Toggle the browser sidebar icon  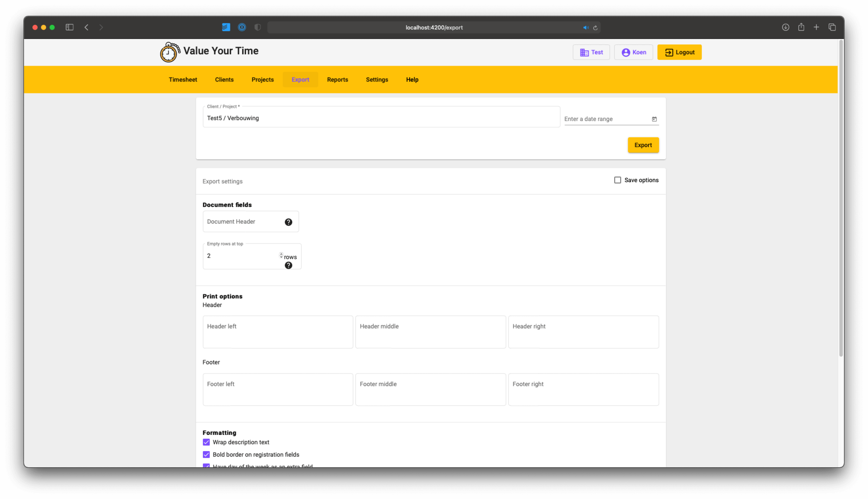(69, 27)
